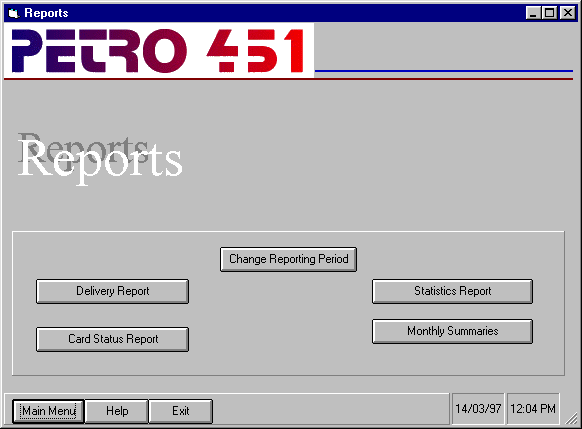
Task: Open the Change Reporting Period dialog
Action: click(288, 259)
